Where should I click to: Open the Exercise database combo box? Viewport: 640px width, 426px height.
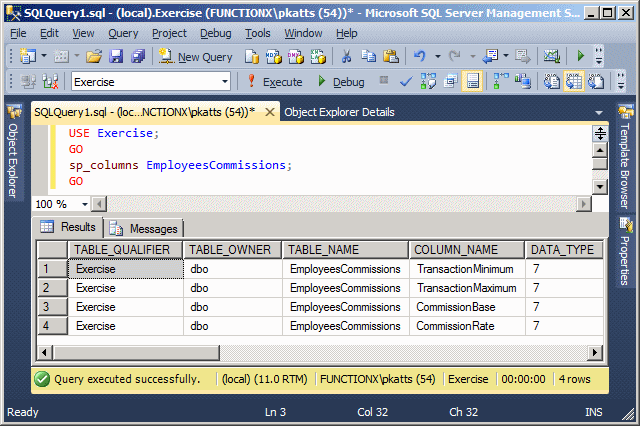pyautogui.click(x=151, y=82)
